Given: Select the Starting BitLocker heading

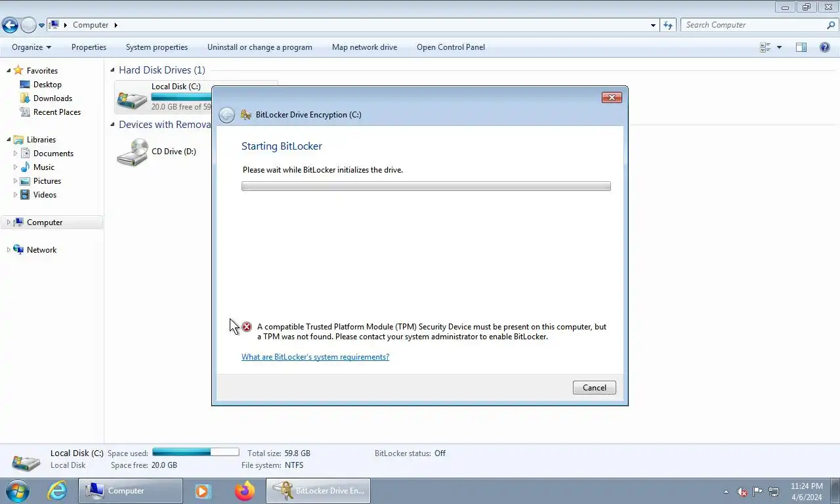Looking at the screenshot, I should tap(282, 146).
